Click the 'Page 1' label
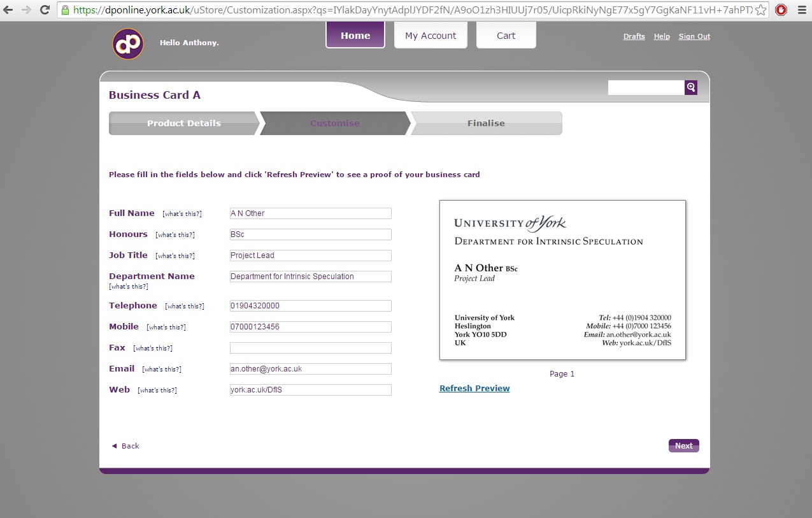The image size is (812, 518). pos(562,374)
